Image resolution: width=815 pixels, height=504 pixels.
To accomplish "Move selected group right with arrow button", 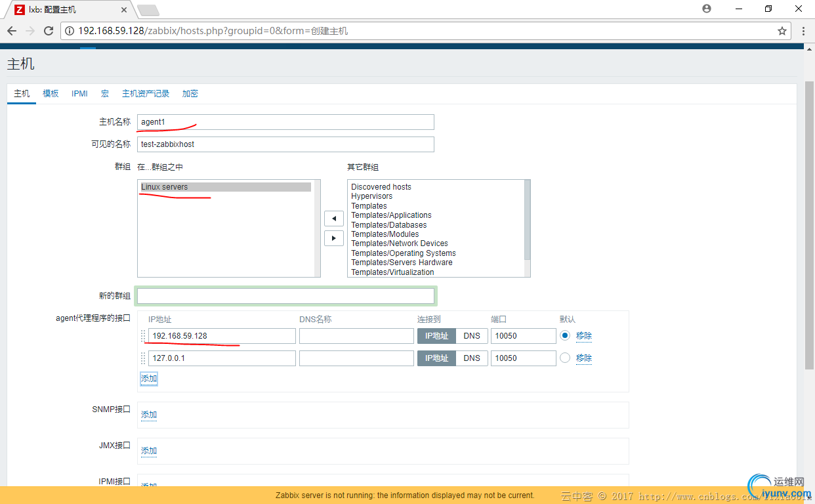I will (x=334, y=238).
